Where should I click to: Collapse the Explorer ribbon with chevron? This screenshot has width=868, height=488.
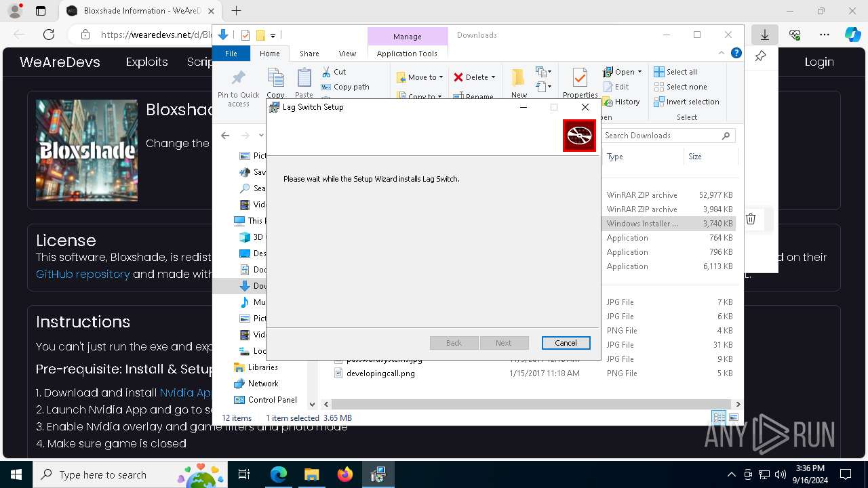pyautogui.click(x=722, y=53)
